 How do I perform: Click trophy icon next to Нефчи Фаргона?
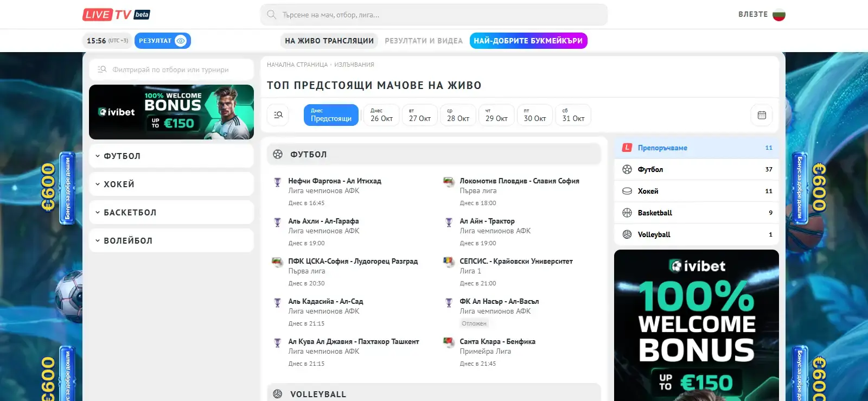278,182
